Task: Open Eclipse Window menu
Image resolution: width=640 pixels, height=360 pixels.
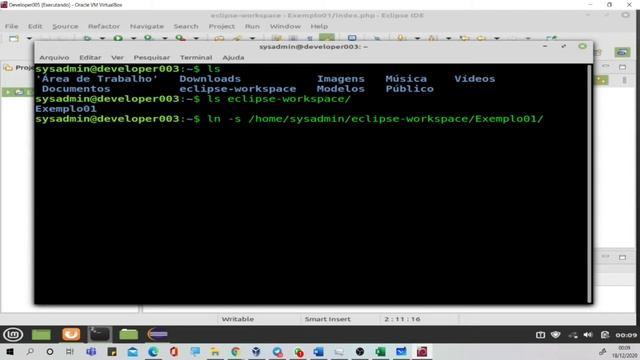Action: click(x=285, y=26)
